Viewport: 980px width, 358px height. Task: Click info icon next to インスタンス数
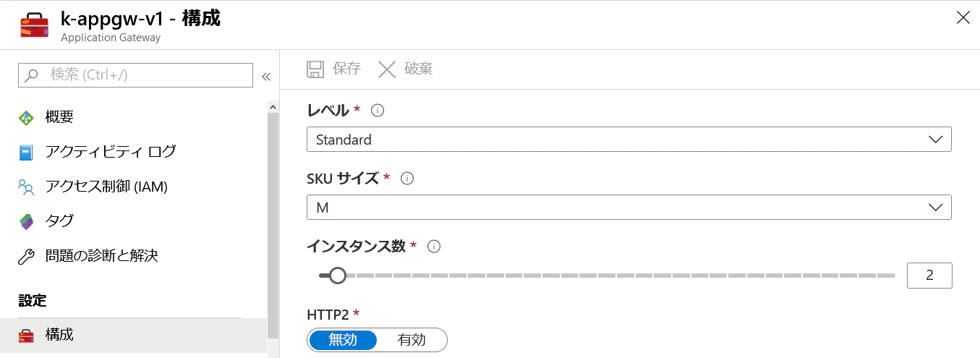click(x=434, y=247)
